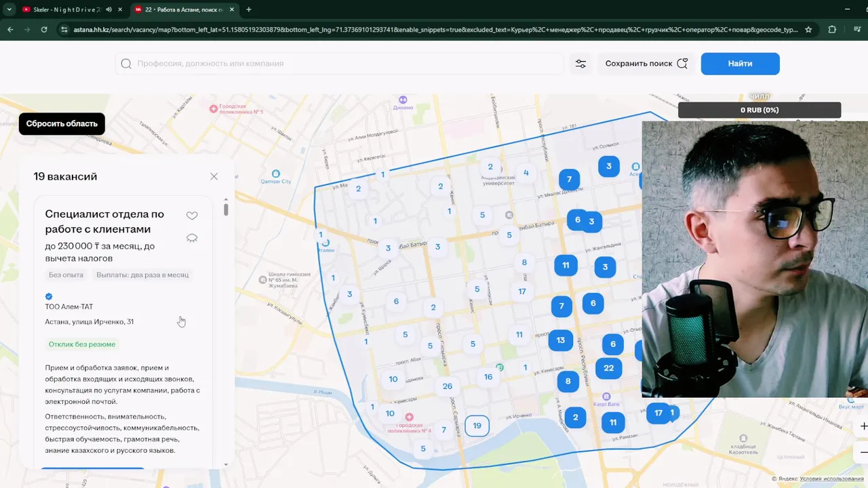Zoom out the map with minus button
Screen dimensions: 868x488
tap(863, 451)
